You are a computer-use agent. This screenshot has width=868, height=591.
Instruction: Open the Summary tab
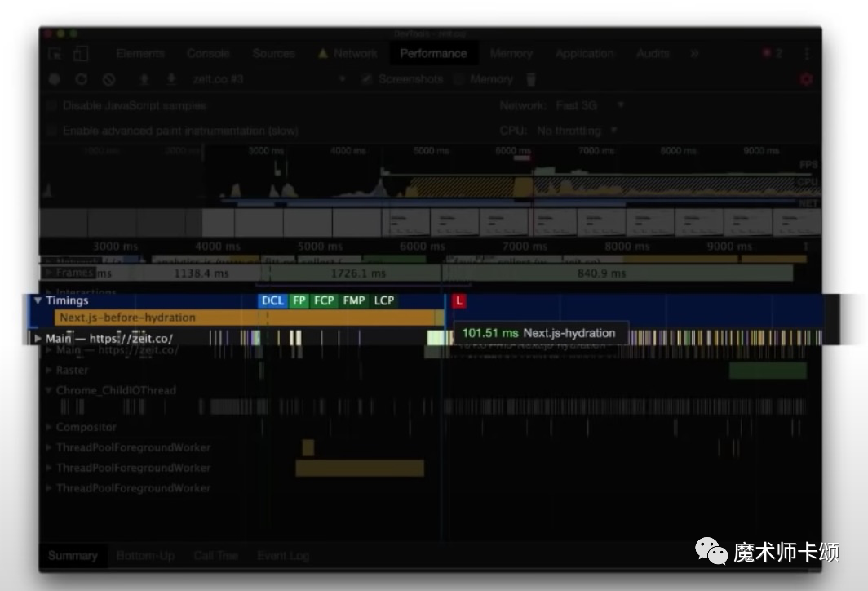(73, 556)
